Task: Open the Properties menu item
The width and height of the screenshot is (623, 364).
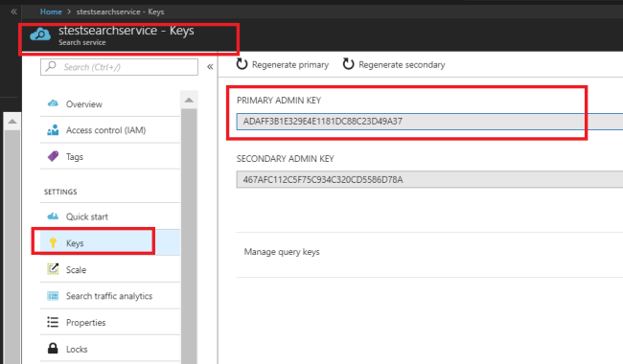Action: tap(110, 322)
